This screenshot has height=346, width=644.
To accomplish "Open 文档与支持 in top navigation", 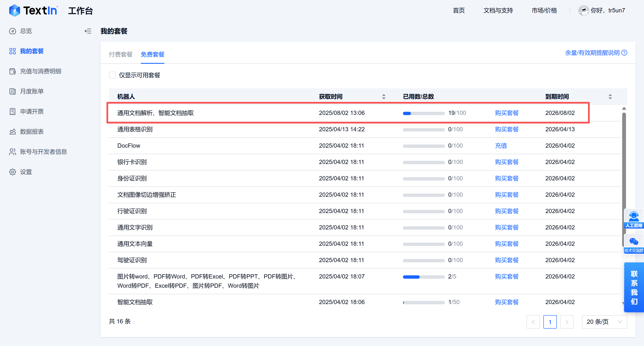I will [x=498, y=10].
